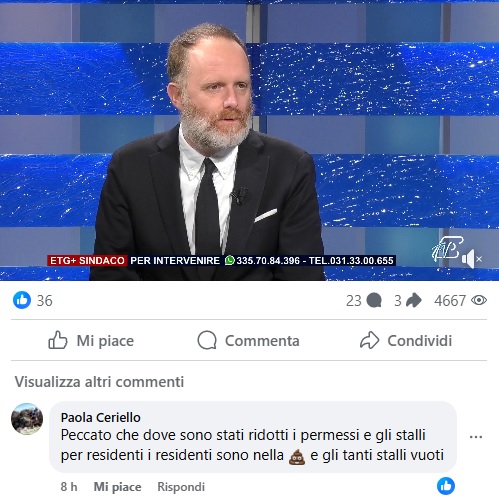The height and width of the screenshot is (497, 499).
Task: Click the thumbs-up outline icon for Mi piace
Action: tap(58, 340)
